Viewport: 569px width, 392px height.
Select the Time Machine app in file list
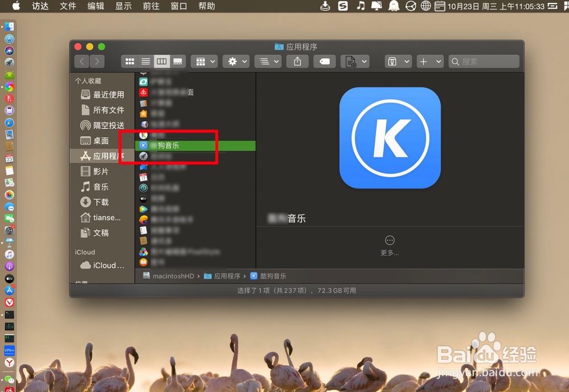pos(195,188)
